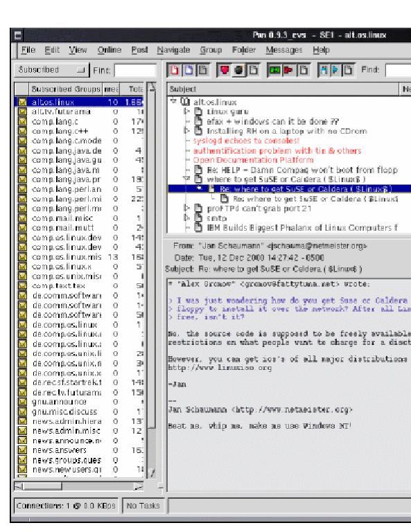The image size is (411, 532).
Task: Click envelope icon beside gnu.announce group
Action: click(22, 402)
